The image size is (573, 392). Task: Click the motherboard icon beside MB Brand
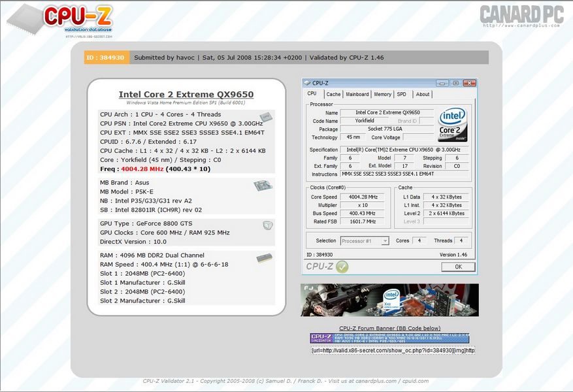[x=263, y=186]
